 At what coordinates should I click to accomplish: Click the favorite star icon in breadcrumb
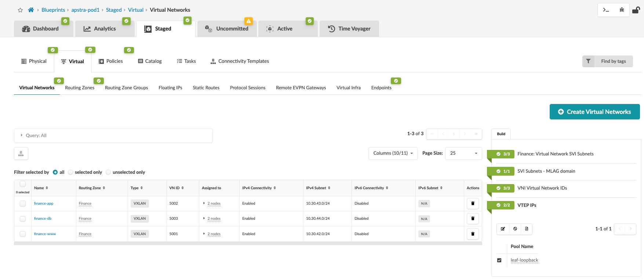point(20,10)
